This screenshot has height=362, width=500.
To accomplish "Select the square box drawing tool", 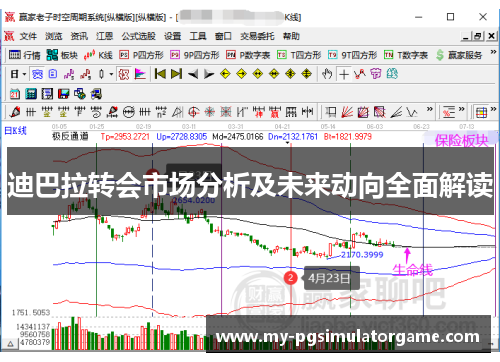I will tap(331, 112).
